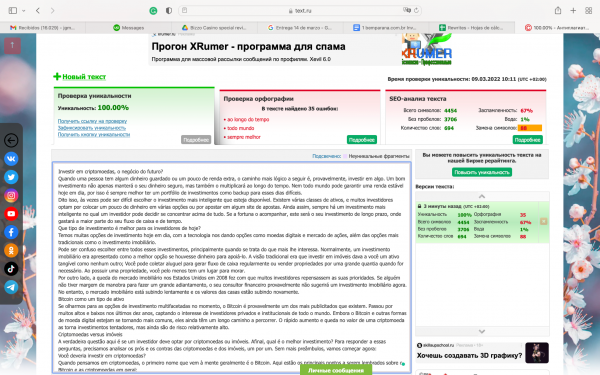The image size is (600, 375).
Task: Click the text.ru address bar
Action: 300,11
